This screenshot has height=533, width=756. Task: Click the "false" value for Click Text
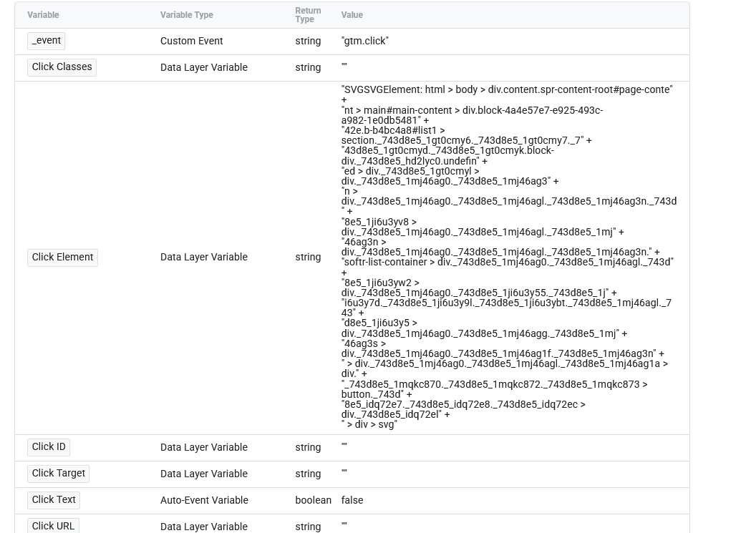click(352, 500)
